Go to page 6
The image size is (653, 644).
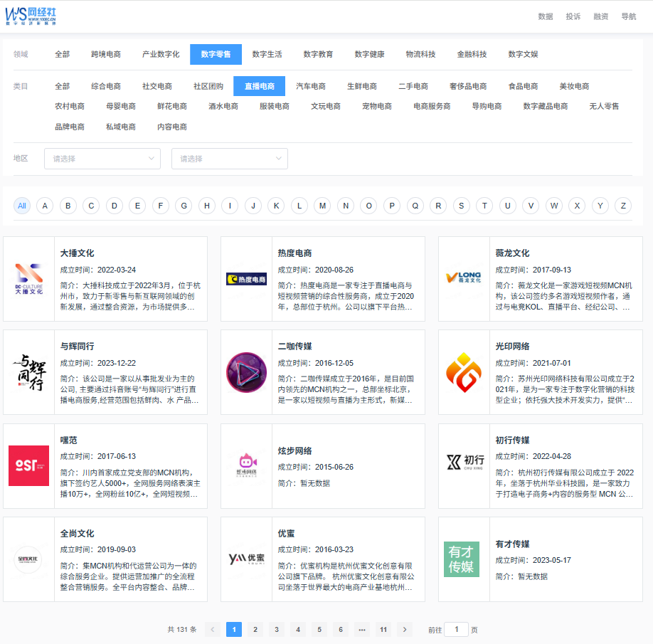pos(341,630)
